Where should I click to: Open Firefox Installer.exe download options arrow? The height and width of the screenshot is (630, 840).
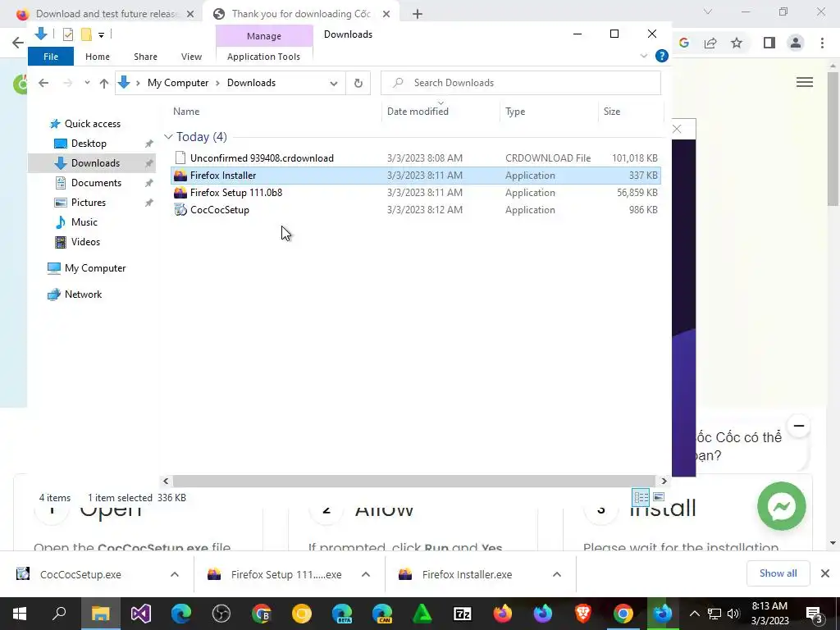557,574
